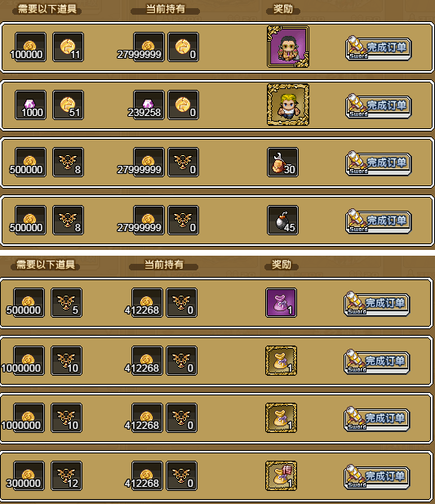The height and width of the screenshot is (504, 435).
Task: Click the 239258 gems currently held icon
Action: pos(149,105)
